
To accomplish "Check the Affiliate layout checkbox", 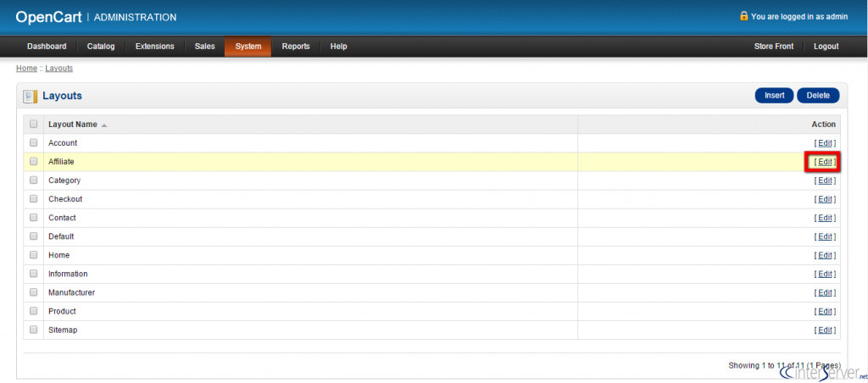I will coord(33,162).
